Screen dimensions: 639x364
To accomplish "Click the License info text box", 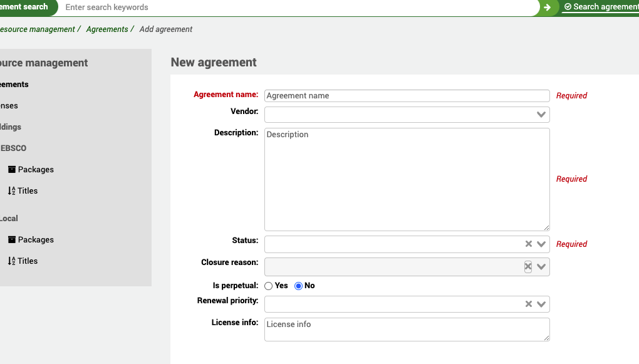I will tap(406, 329).
